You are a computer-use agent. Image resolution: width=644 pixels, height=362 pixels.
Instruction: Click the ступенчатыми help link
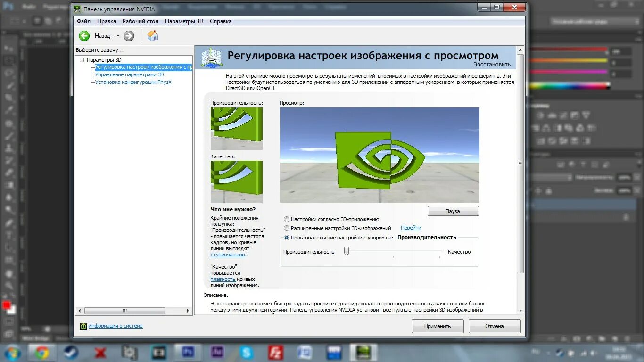tap(228, 255)
